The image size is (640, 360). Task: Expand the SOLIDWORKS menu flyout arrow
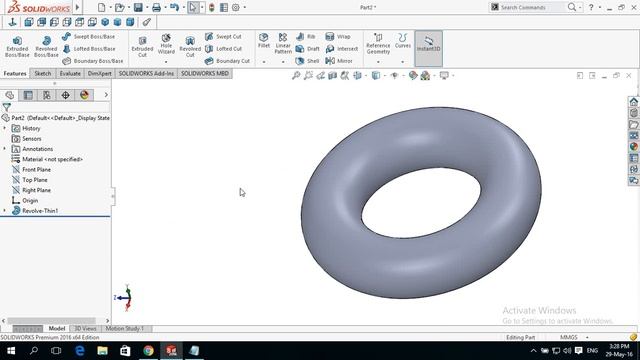click(77, 7)
